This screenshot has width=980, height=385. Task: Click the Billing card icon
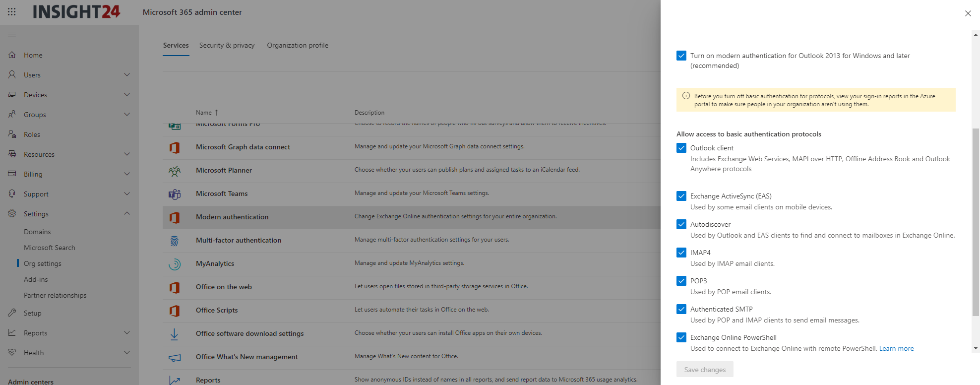[12, 174]
